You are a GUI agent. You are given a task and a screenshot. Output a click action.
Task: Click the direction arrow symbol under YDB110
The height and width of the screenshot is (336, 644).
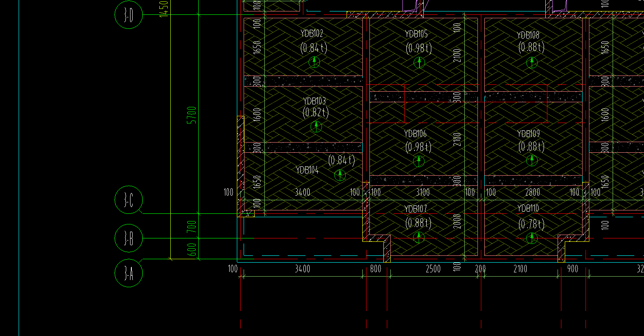tap(532, 238)
